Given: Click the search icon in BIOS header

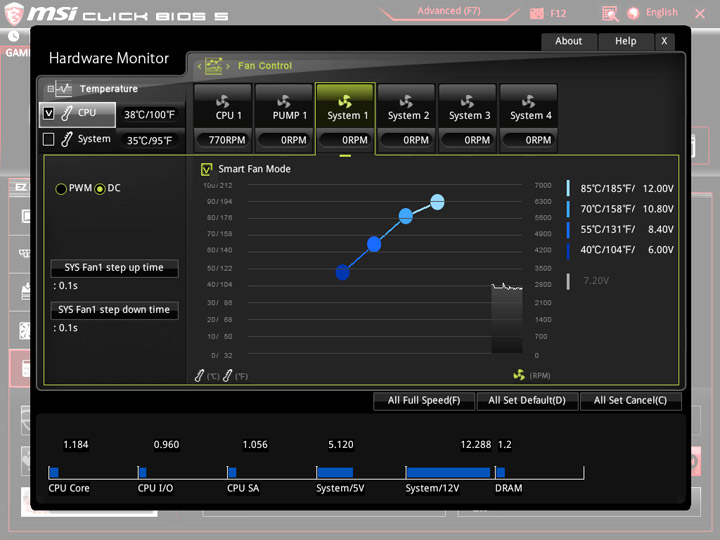Looking at the screenshot, I should 610,14.
